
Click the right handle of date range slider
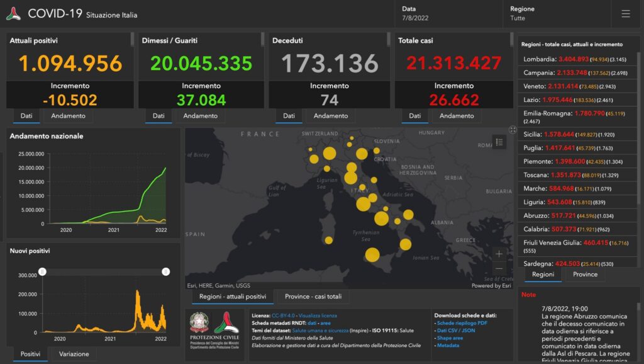pyautogui.click(x=166, y=272)
